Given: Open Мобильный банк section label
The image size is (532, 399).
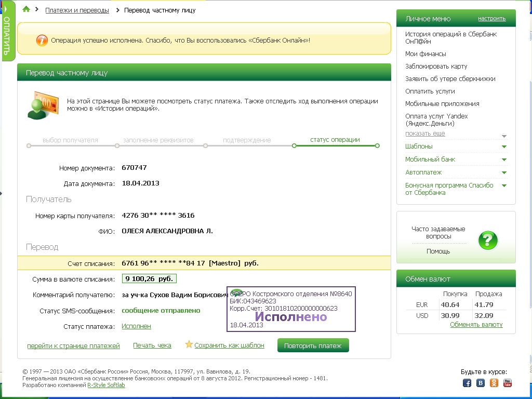Looking at the screenshot, I should pyautogui.click(x=430, y=159).
